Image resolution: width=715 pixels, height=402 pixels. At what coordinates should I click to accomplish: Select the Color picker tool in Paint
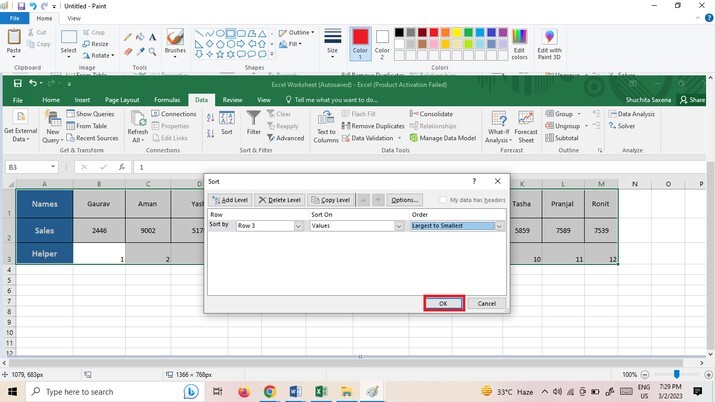tap(140, 52)
